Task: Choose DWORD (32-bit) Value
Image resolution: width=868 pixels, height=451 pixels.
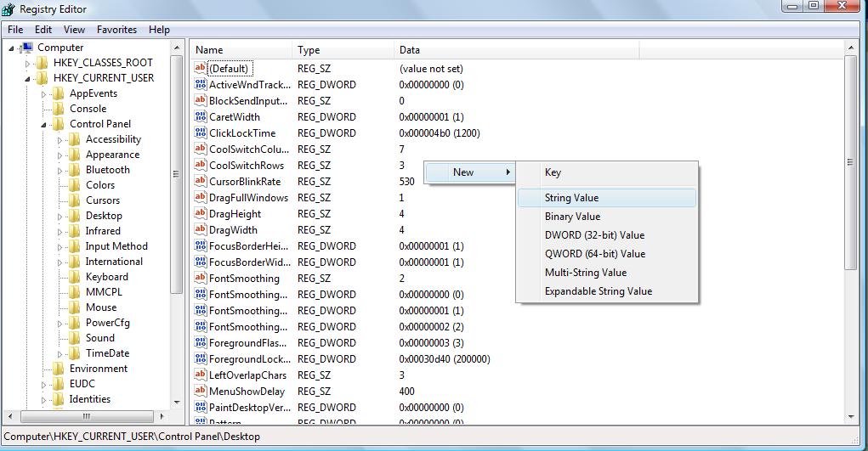Action: click(x=607, y=235)
